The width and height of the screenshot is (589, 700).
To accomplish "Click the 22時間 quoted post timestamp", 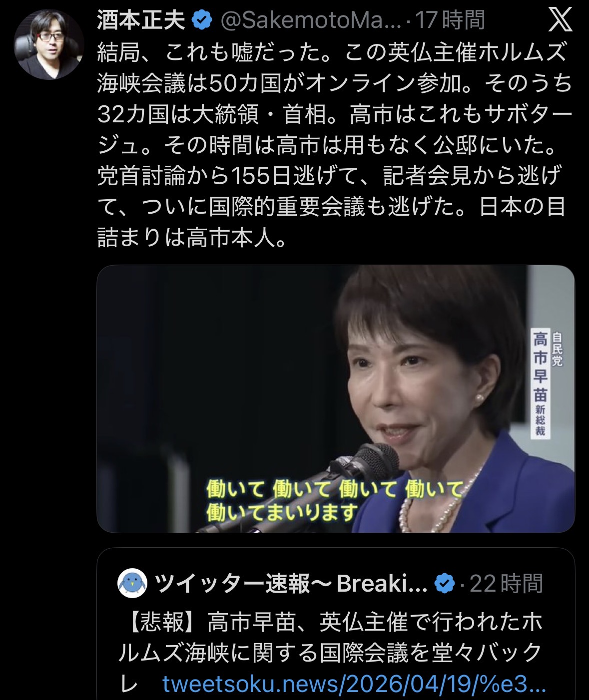I will (x=507, y=583).
